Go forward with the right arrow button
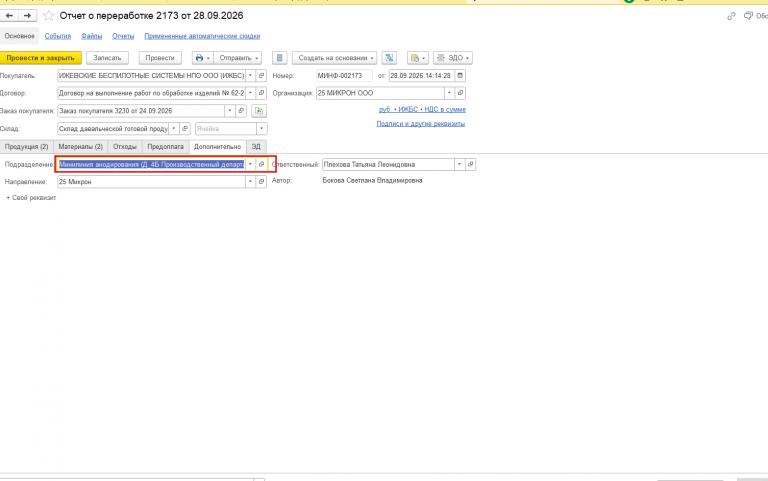This screenshot has height=481, width=768. [27, 16]
